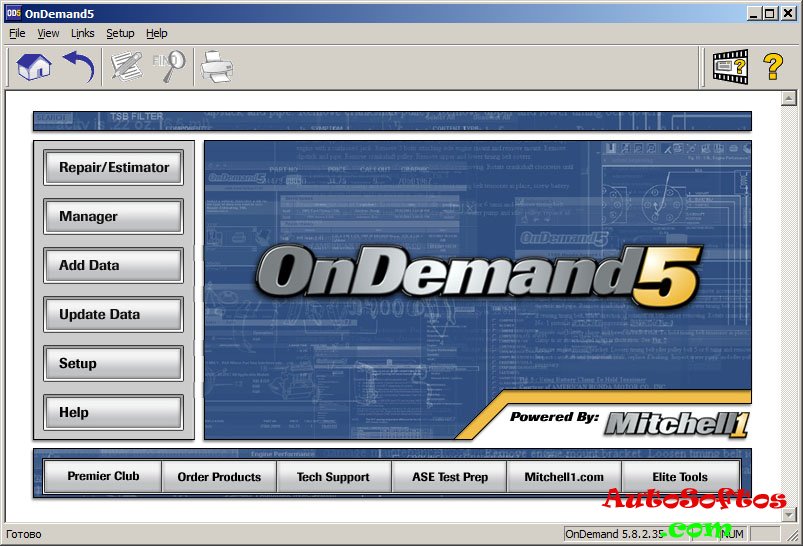Open Tech Support
This screenshot has width=803, height=546.
click(x=334, y=477)
